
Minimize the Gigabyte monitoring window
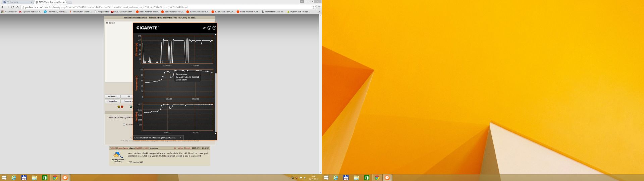(x=209, y=28)
